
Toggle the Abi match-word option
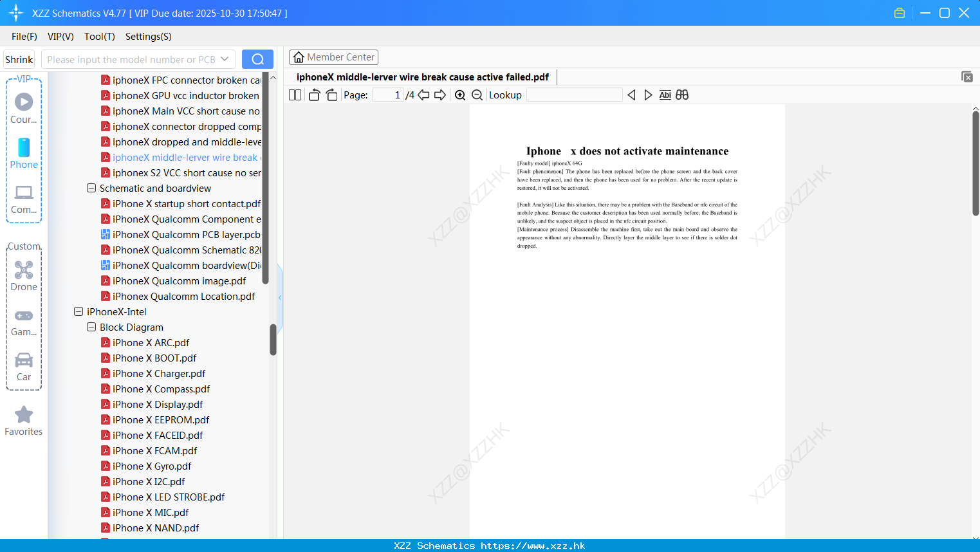click(665, 95)
